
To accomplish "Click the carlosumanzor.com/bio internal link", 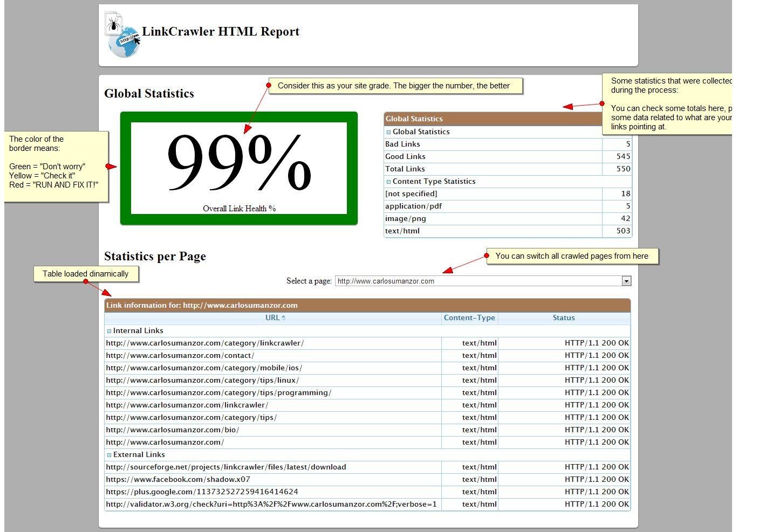I will tap(173, 430).
